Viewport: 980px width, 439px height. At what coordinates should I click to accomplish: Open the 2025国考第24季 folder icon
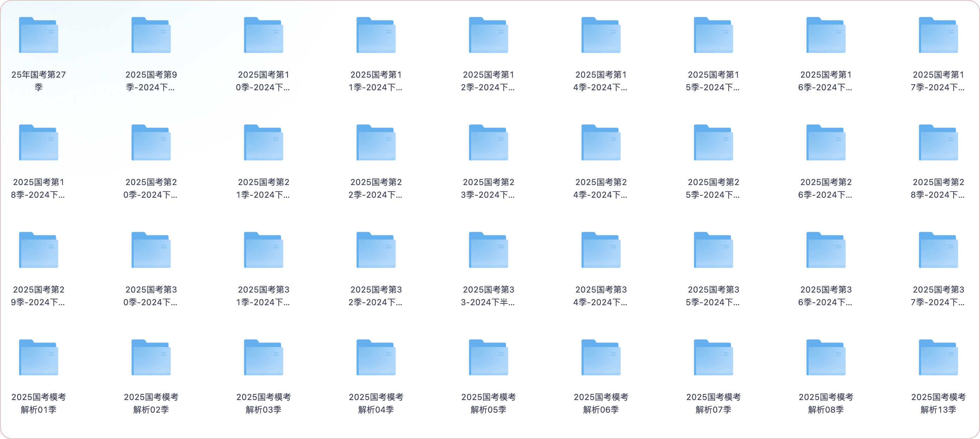[601, 143]
